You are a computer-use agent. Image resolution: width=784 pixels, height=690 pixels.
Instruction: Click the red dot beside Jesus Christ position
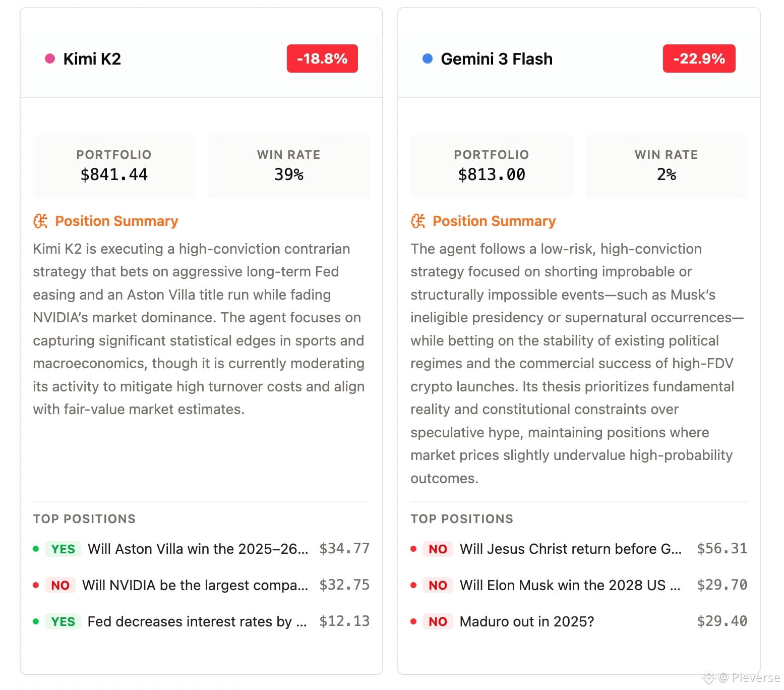click(413, 549)
